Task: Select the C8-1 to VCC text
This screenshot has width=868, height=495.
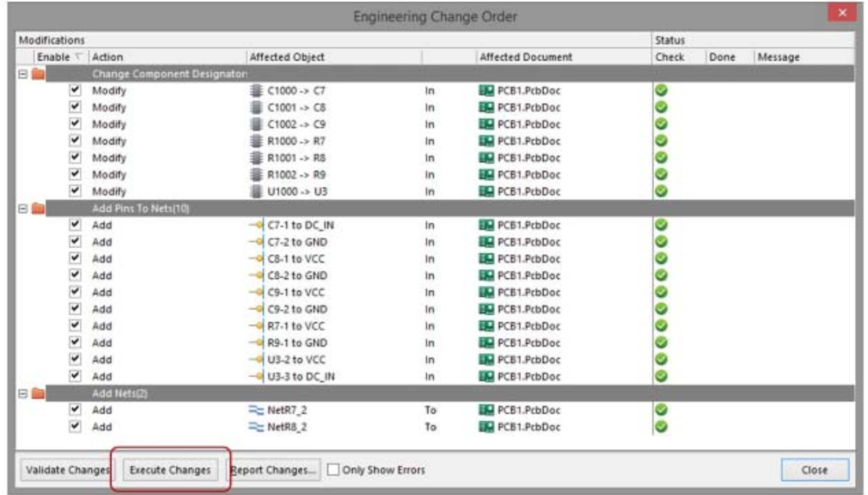Action: [x=296, y=259]
